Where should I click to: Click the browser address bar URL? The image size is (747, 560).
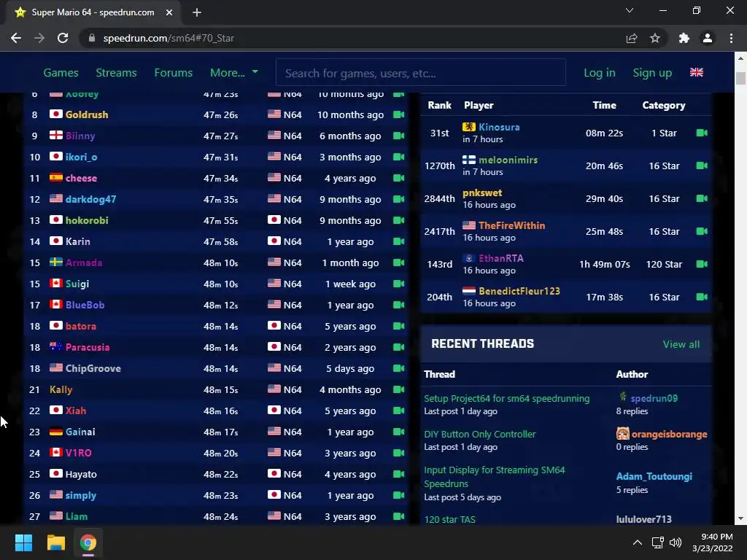point(169,38)
